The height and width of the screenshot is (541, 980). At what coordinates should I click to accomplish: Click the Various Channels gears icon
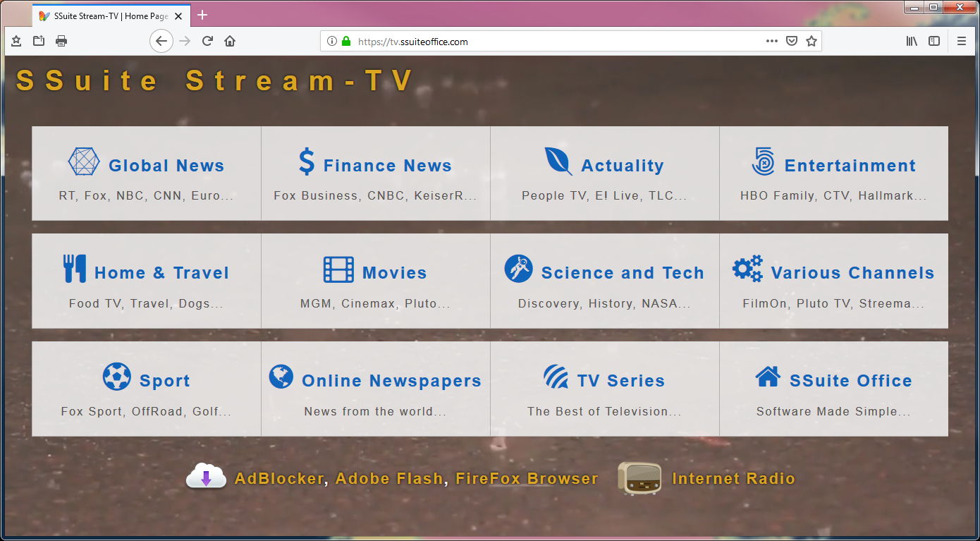coord(747,269)
